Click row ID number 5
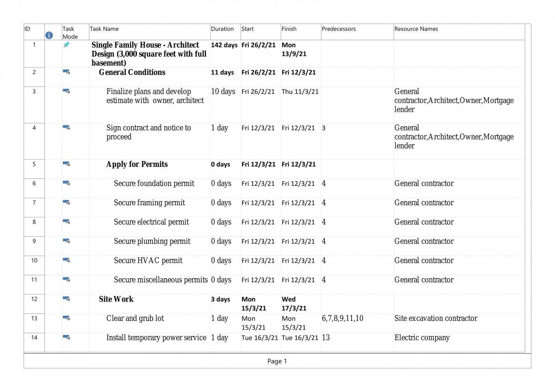This screenshot has height=392, width=555. pyautogui.click(x=34, y=164)
